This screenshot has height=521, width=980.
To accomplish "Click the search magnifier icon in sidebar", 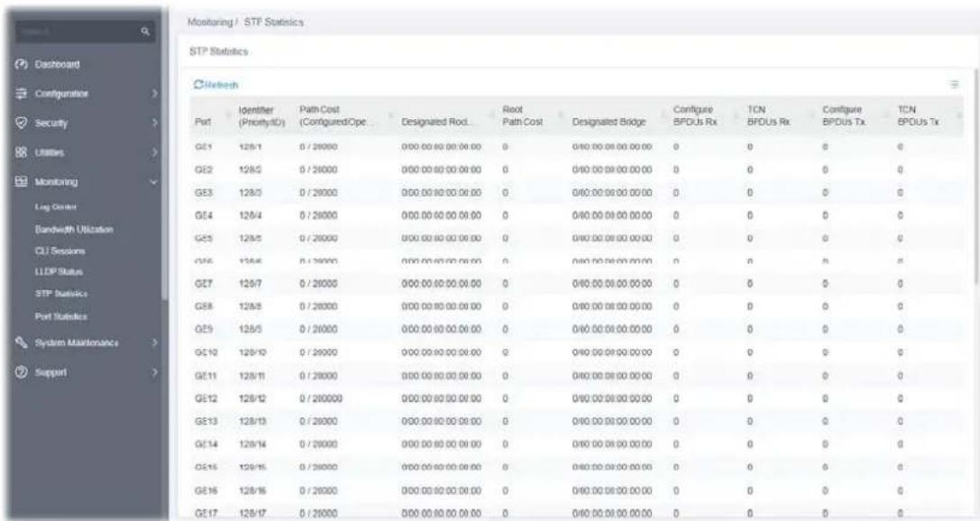I will [x=145, y=32].
